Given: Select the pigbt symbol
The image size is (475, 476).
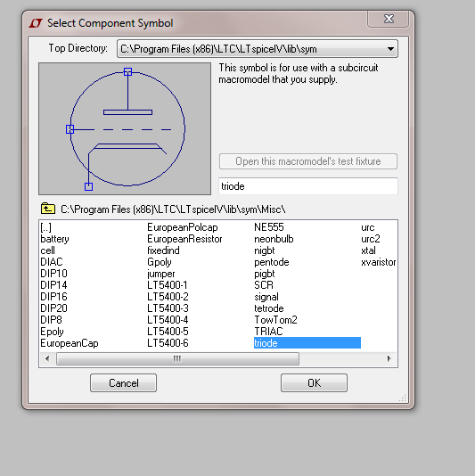Looking at the screenshot, I should coord(265,274).
